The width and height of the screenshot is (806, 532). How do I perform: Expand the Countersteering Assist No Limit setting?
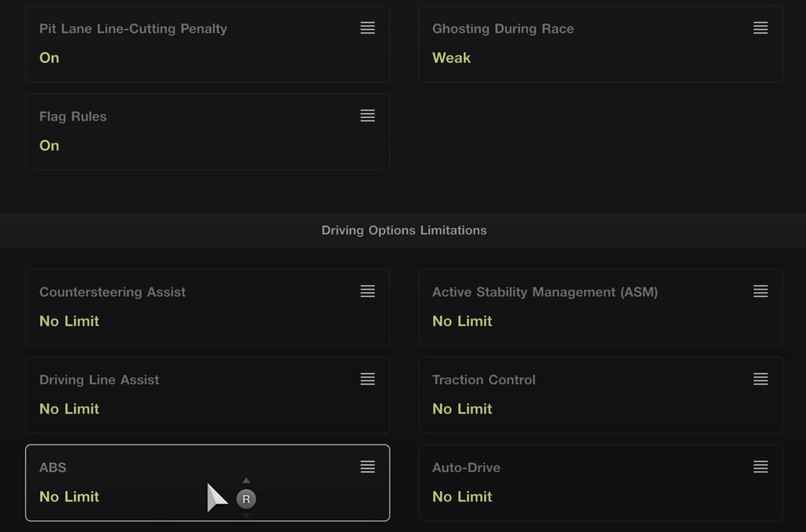69,321
